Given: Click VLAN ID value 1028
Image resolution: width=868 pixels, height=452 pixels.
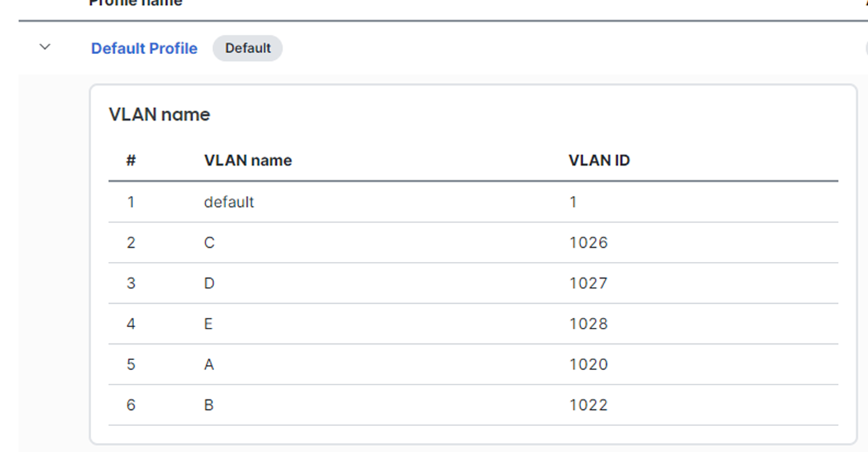Looking at the screenshot, I should [x=589, y=324].
